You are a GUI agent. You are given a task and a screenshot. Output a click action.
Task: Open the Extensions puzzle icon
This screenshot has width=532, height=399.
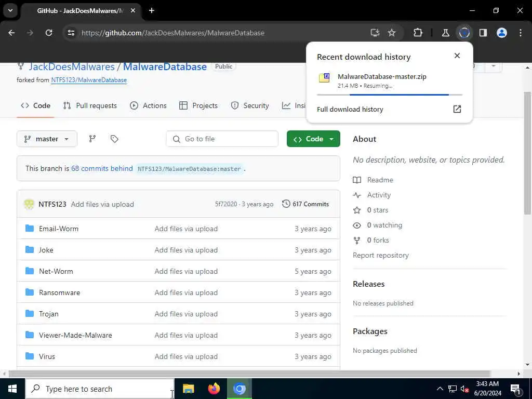(x=418, y=33)
